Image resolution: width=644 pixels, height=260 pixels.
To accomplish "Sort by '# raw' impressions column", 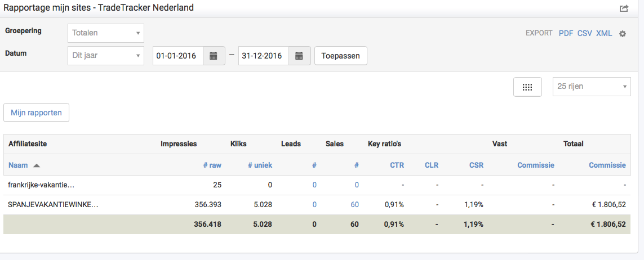I will 212,165.
